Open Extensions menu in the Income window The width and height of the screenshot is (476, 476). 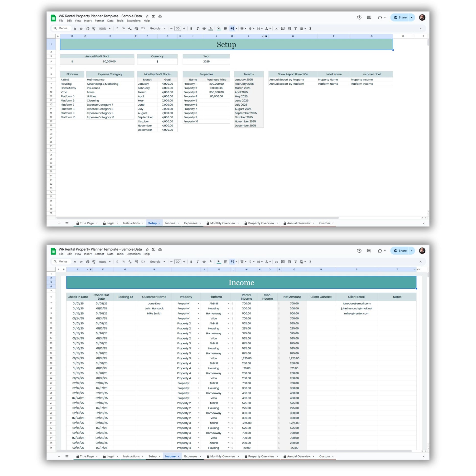[x=133, y=254]
